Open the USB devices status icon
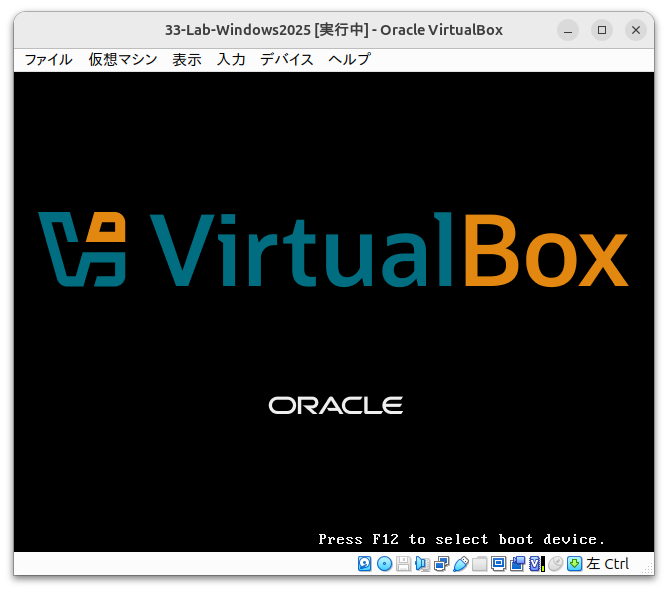 pos(460,564)
